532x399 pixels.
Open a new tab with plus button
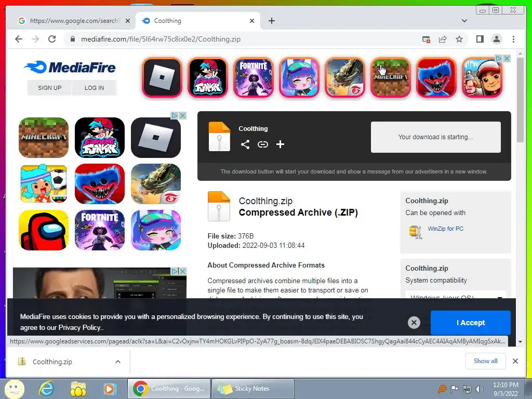point(271,21)
